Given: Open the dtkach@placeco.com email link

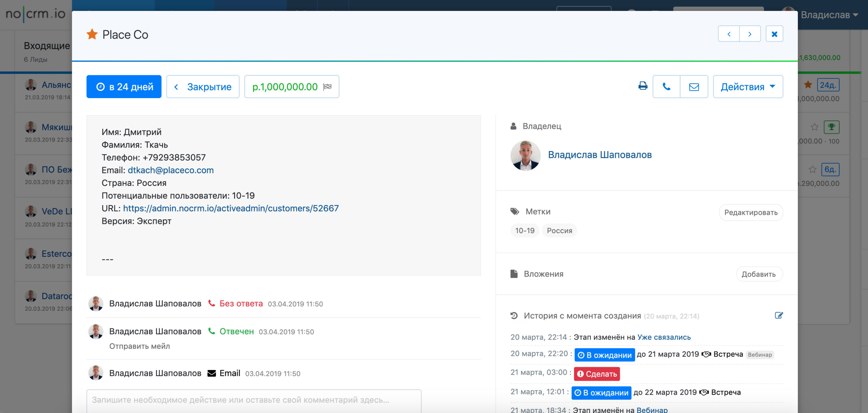Looking at the screenshot, I should [x=171, y=170].
